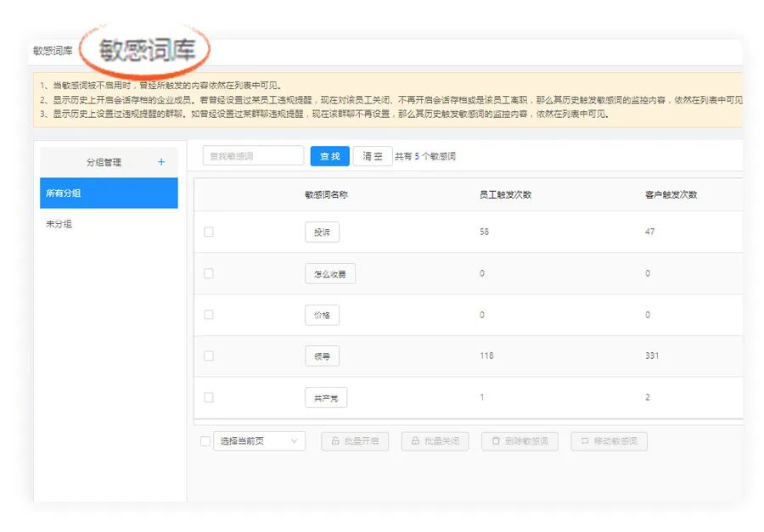Click the 投诉 sensitive word tag

tap(322, 232)
